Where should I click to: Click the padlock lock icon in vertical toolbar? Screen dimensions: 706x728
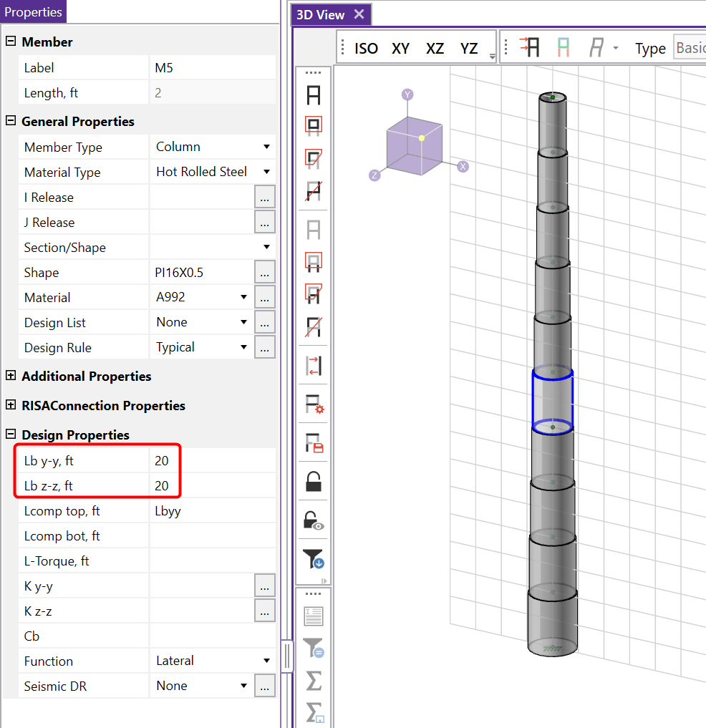coord(313,482)
